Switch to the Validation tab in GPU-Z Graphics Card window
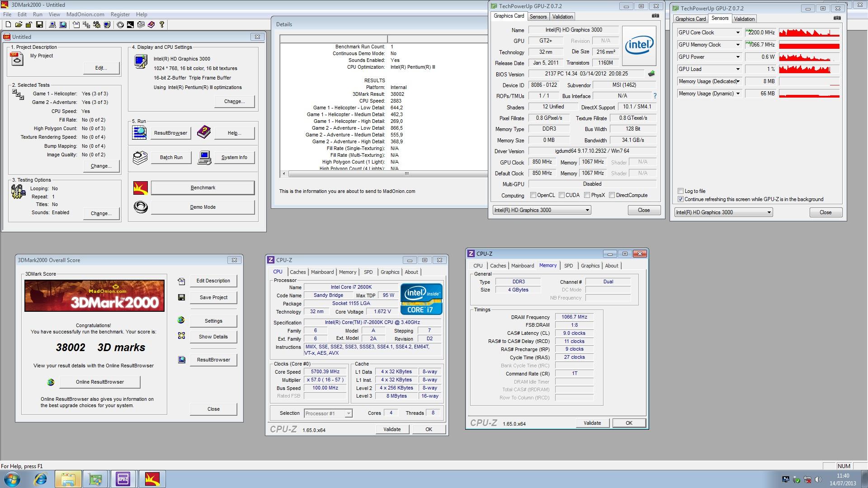 [562, 17]
